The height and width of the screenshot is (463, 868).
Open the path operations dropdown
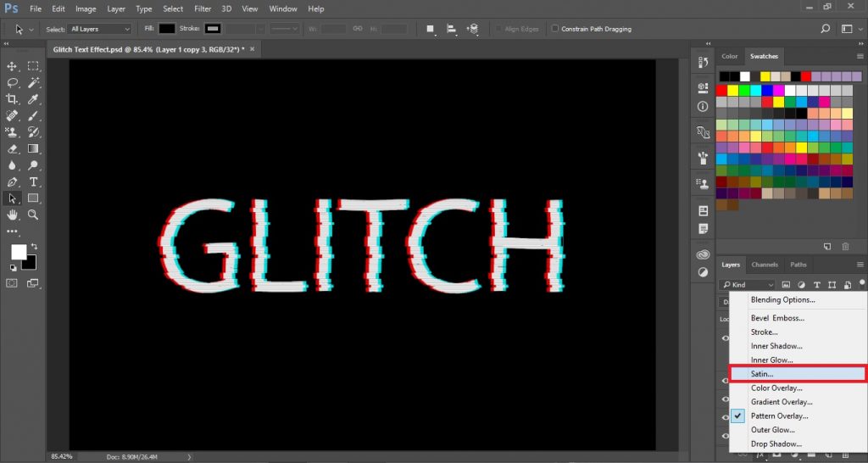[430, 29]
